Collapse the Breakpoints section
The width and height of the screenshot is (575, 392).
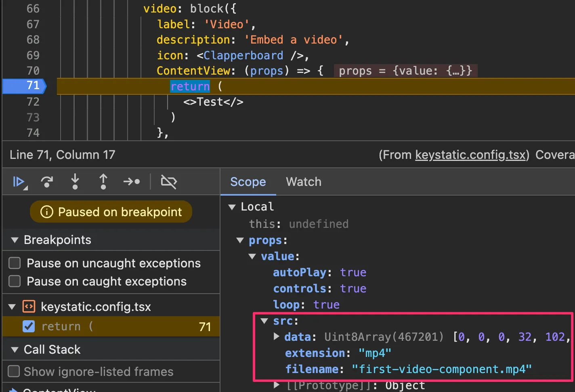(x=15, y=240)
